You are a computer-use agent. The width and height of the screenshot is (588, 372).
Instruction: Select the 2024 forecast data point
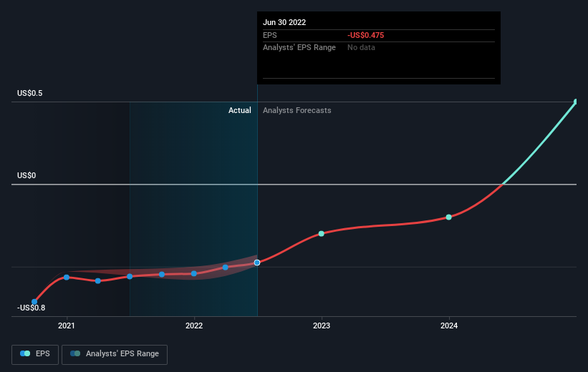pyautogui.click(x=449, y=217)
